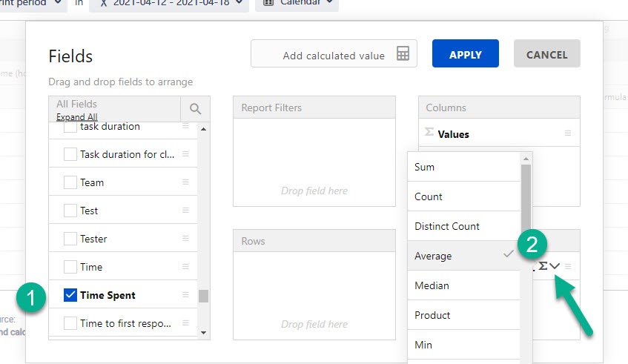
Task: Select Count aggregation
Action: pos(464,196)
